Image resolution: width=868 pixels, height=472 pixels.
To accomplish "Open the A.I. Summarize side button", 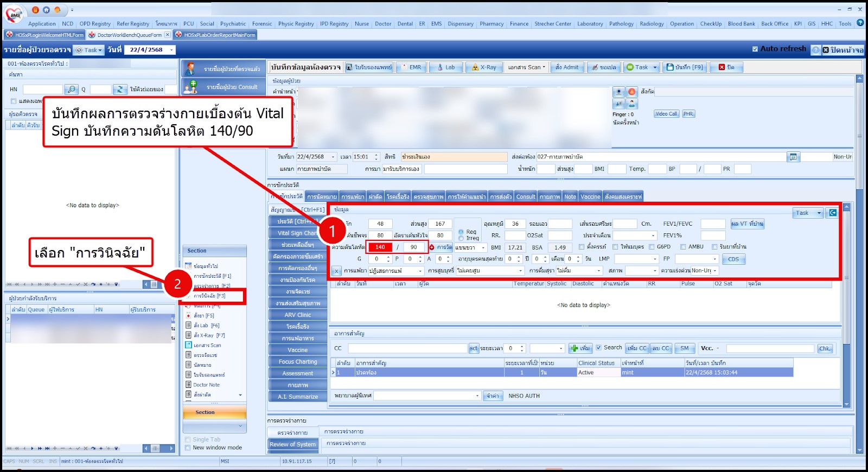I will pos(297,397).
